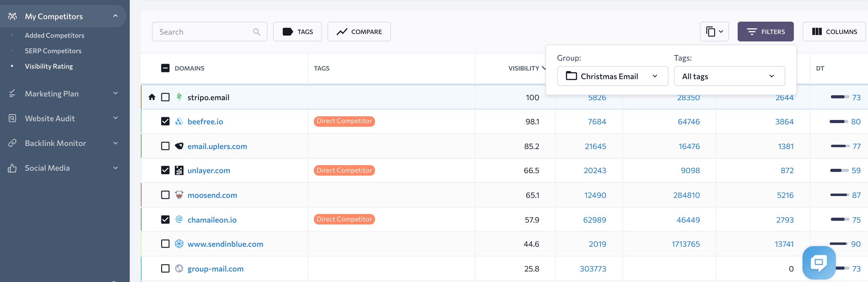
Task: Check the stripo.email checkbox
Action: [x=165, y=97]
